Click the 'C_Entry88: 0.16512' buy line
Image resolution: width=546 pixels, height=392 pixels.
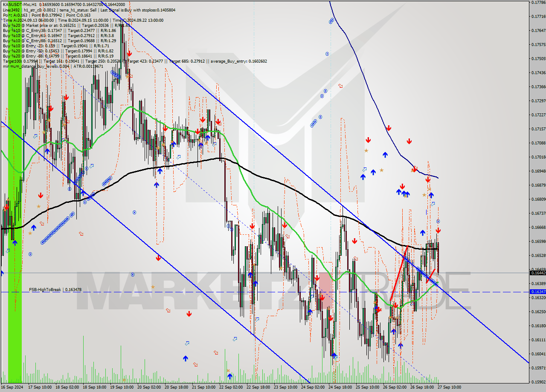[59, 40]
